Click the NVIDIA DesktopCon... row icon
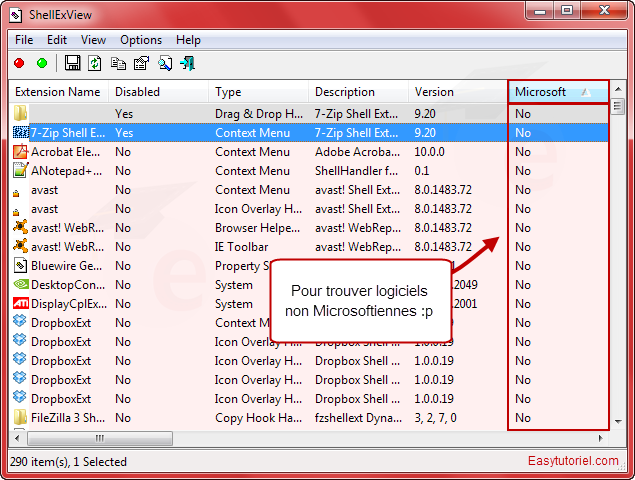 [x=20, y=284]
